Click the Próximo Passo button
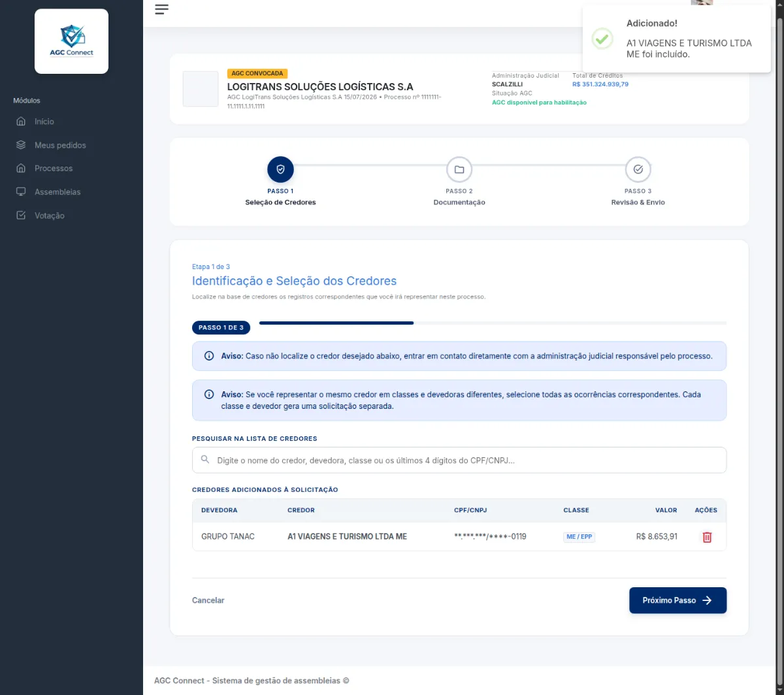This screenshot has width=784, height=695. tap(678, 600)
